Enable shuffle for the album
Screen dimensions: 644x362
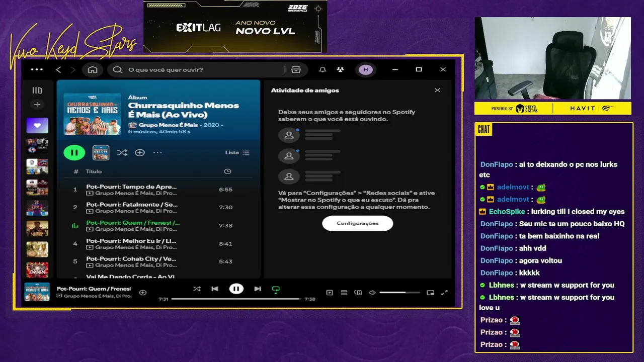tap(122, 152)
